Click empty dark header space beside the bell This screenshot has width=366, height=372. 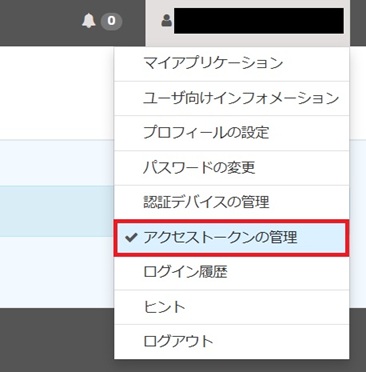tap(38, 23)
